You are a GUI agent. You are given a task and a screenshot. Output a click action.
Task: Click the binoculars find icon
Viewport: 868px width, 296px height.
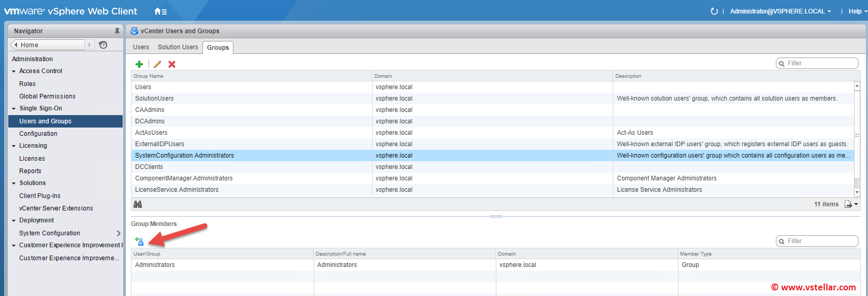(x=138, y=204)
